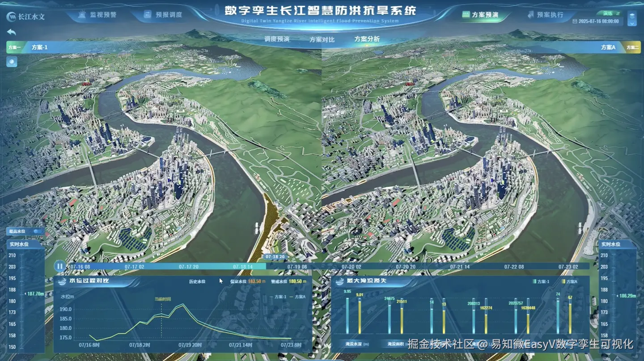Jump timeline to 07-17 20

189,266
